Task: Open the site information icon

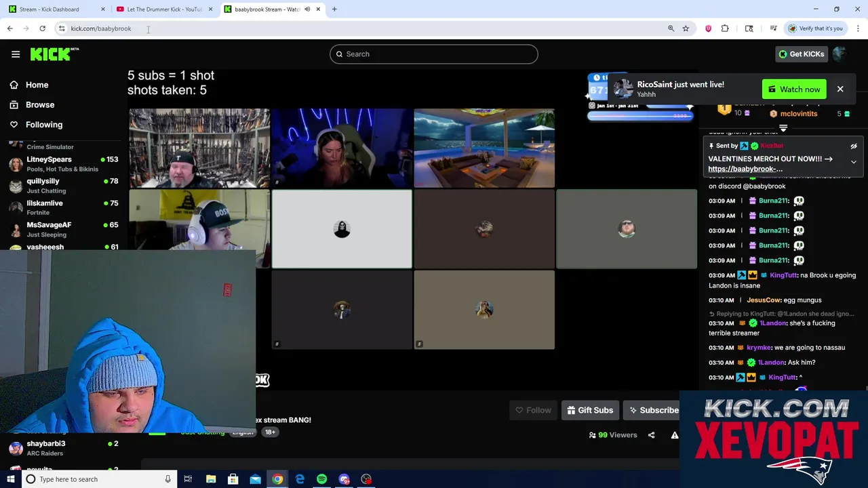Action: pos(62,28)
